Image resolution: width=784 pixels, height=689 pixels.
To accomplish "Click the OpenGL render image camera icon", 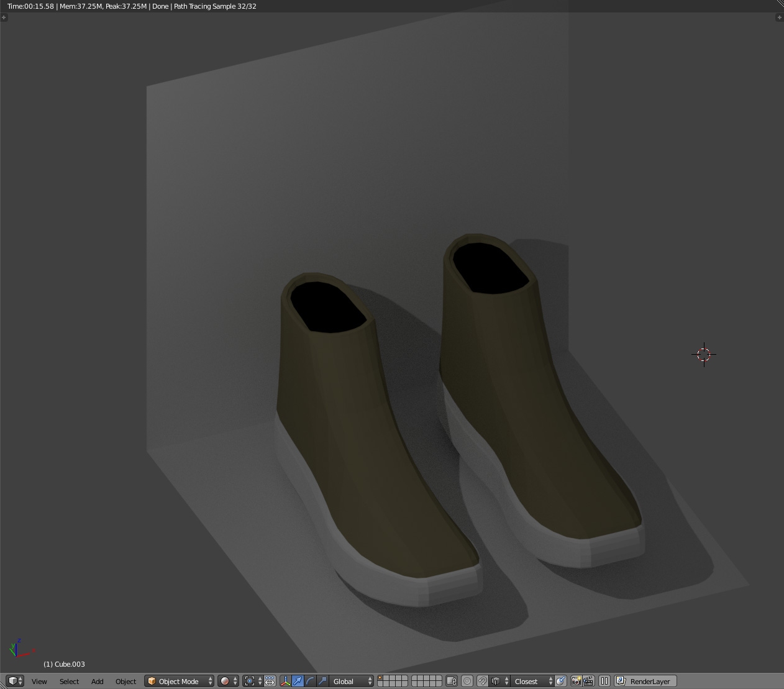I will 576,682.
